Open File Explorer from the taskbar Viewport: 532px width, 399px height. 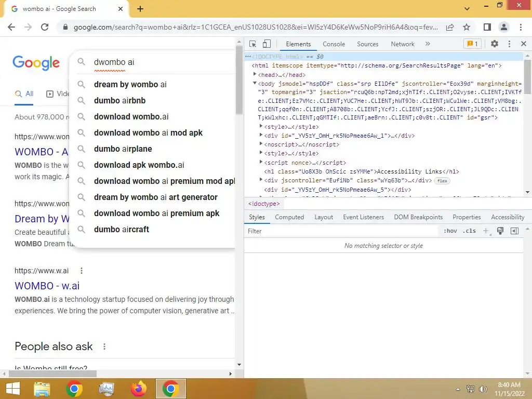coord(42,389)
